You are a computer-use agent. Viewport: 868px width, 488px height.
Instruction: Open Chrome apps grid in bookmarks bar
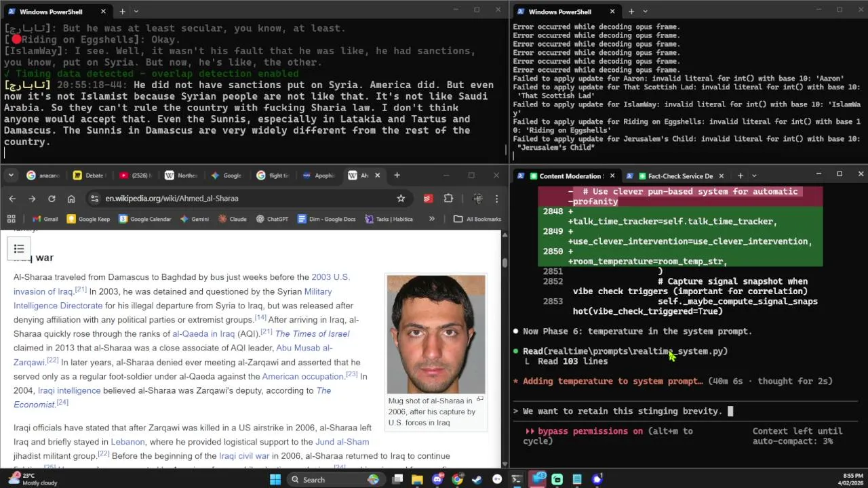tap(11, 219)
